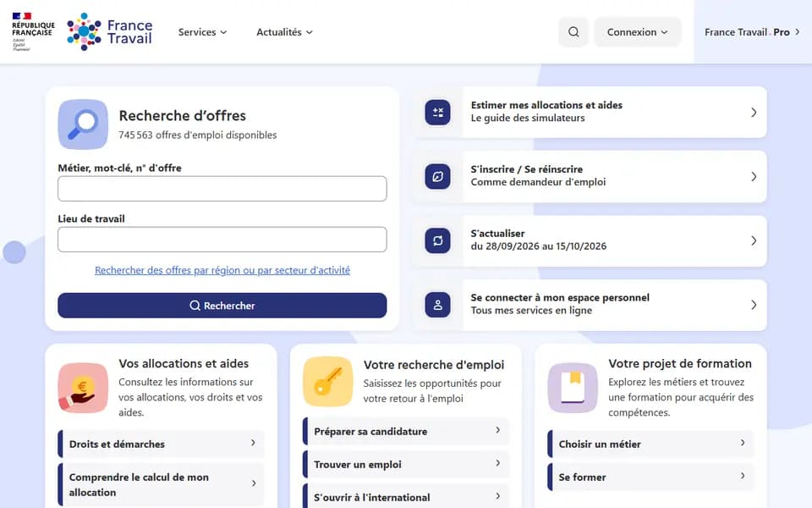The image size is (812, 508).
Task: Click the purple book formation icon
Action: (x=573, y=388)
